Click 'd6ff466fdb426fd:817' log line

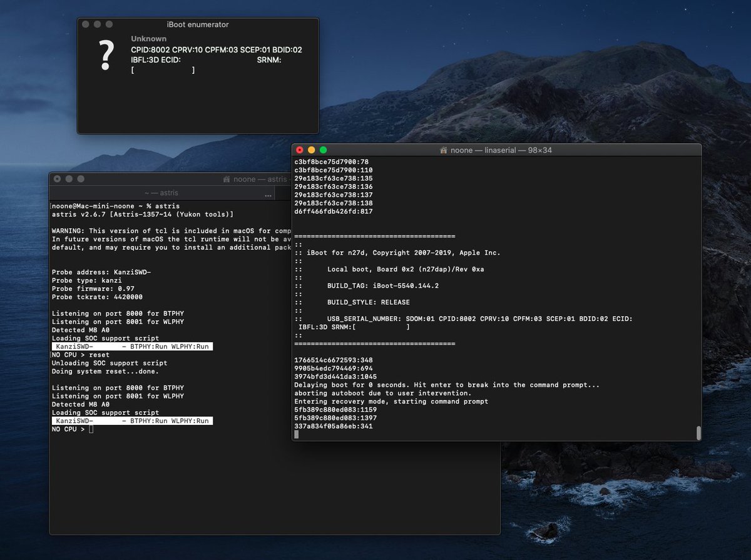pos(334,211)
